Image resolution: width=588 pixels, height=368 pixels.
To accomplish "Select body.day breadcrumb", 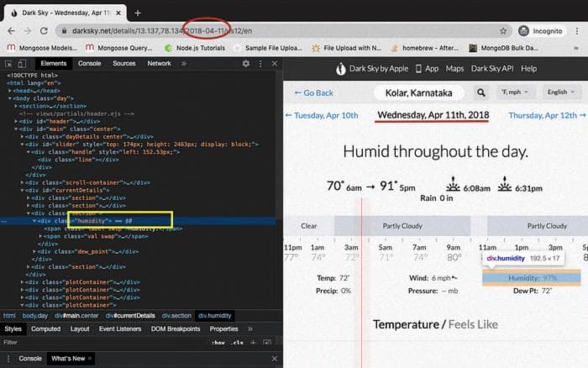I will coord(35,316).
